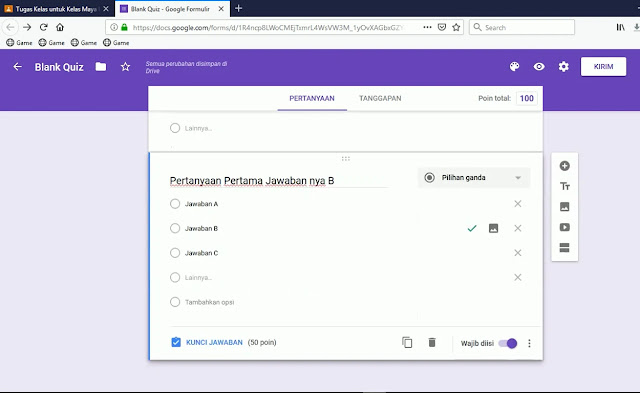The height and width of the screenshot is (393, 640).
Task: Go forward in browser history
Action: pyautogui.click(x=27, y=27)
